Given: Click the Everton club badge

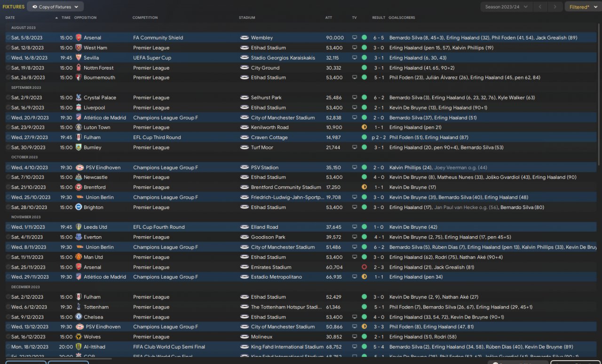Looking at the screenshot, I should point(79,237).
